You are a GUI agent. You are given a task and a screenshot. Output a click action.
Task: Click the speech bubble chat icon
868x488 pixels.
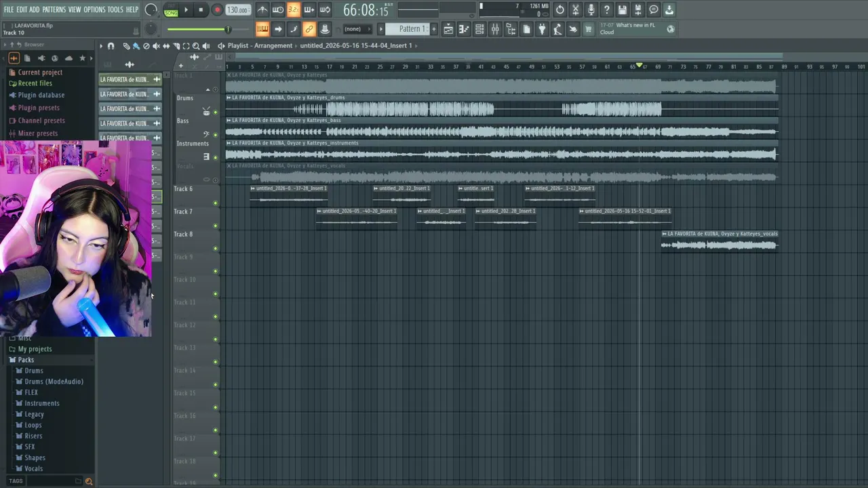(654, 10)
